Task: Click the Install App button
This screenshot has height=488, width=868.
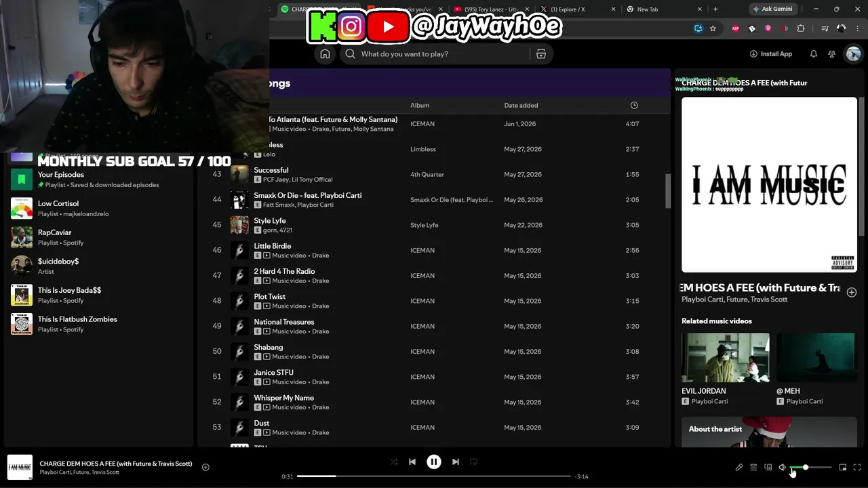Action: (x=771, y=54)
